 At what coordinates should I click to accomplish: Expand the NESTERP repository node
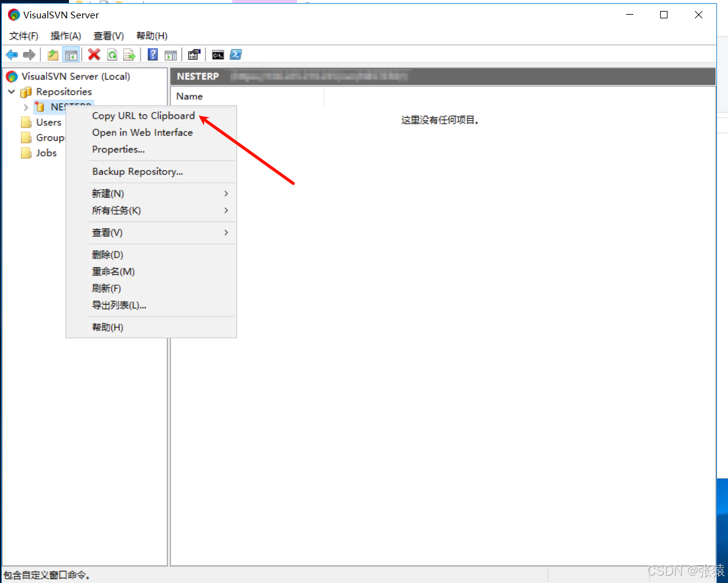point(26,107)
